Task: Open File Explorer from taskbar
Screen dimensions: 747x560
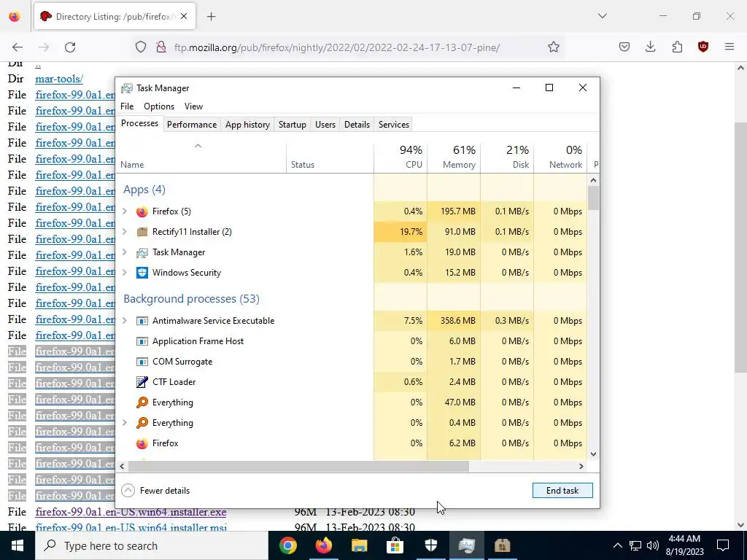Action: click(359, 545)
